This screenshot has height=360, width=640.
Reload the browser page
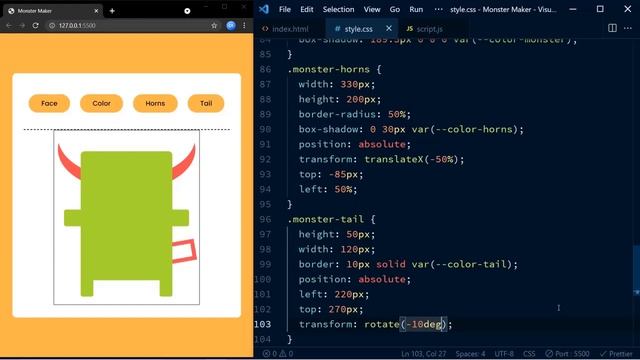point(36,25)
